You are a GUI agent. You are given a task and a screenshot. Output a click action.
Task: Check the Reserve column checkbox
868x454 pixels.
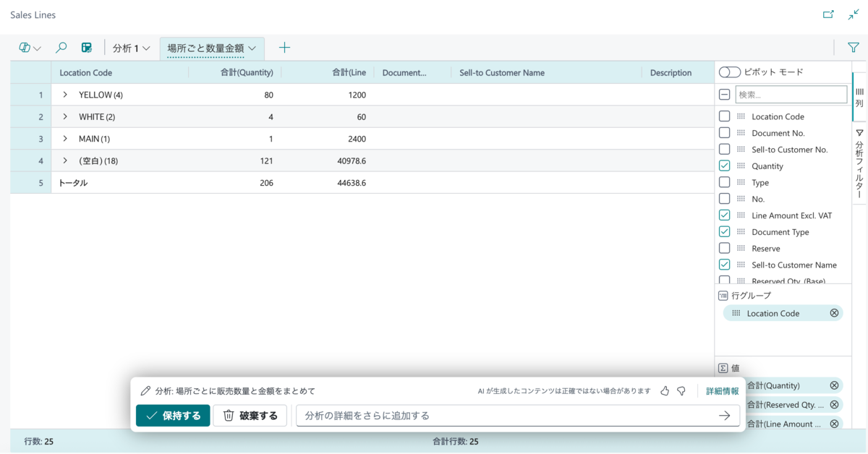pos(724,249)
